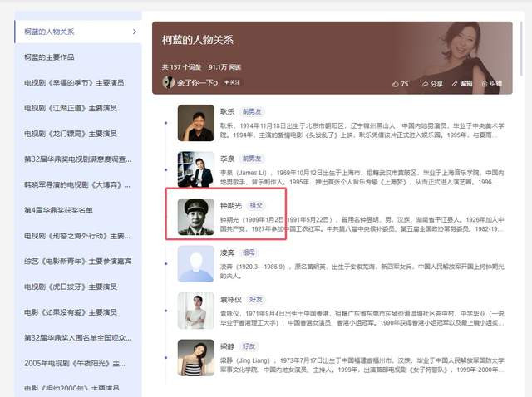Open the 梁静 name link
This screenshot has height=397, width=532.
(227, 346)
